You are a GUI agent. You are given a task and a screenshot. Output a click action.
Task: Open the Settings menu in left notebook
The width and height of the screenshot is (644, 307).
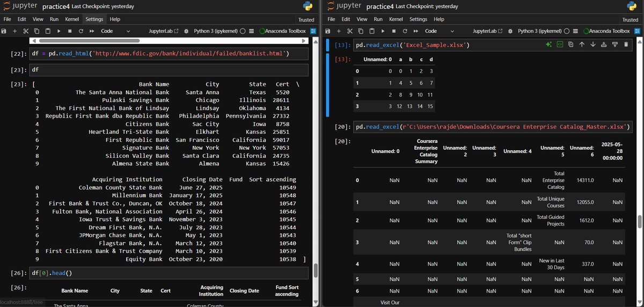[94, 19]
